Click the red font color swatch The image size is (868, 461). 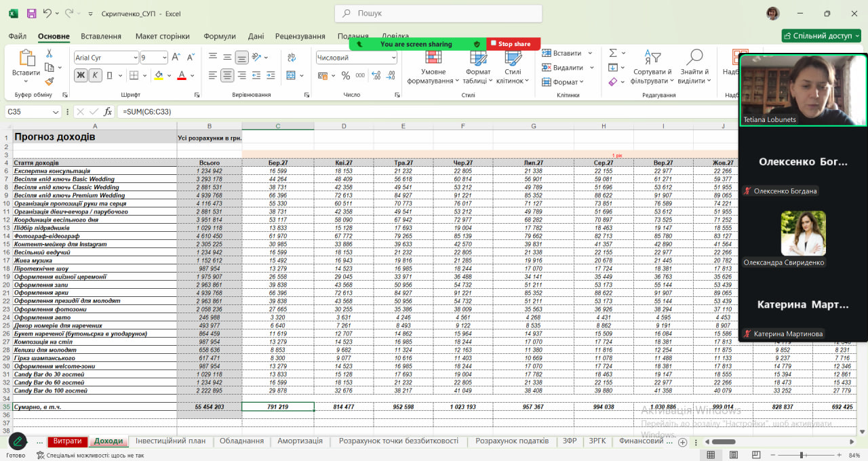pyautogui.click(x=182, y=75)
